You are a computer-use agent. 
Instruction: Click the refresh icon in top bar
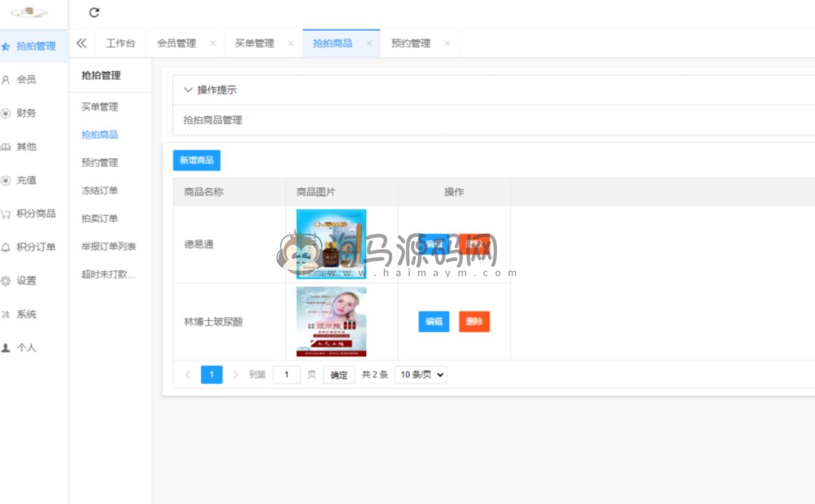coord(95,12)
